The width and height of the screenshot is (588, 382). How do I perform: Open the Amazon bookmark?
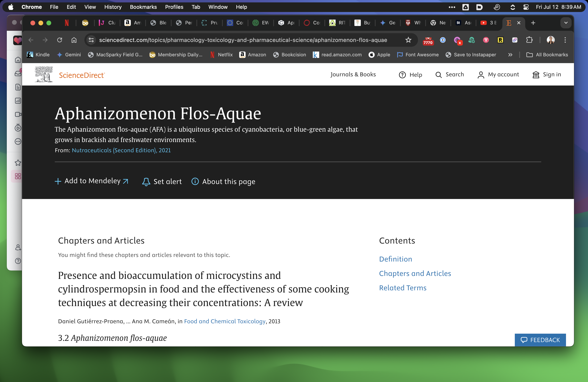[252, 55]
